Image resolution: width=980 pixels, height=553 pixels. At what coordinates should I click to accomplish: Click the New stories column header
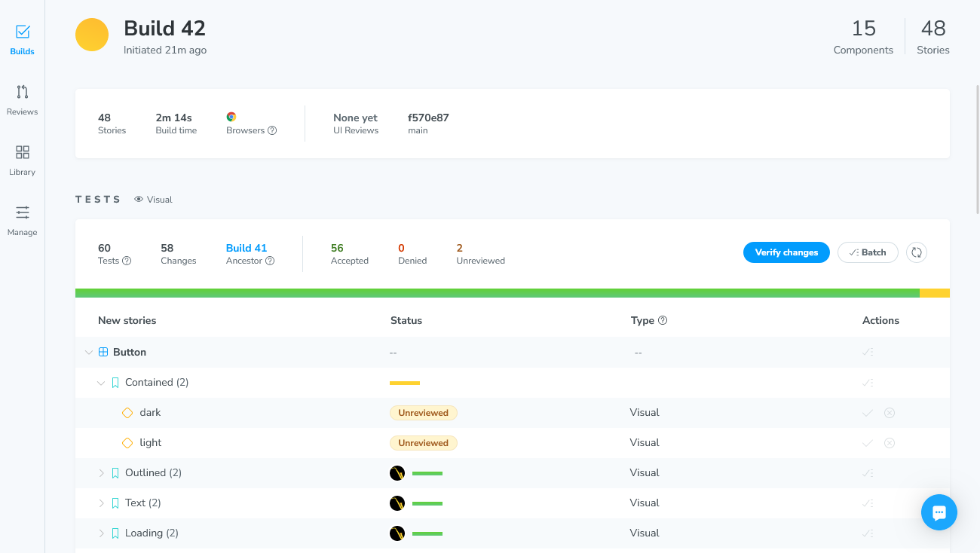tap(127, 320)
